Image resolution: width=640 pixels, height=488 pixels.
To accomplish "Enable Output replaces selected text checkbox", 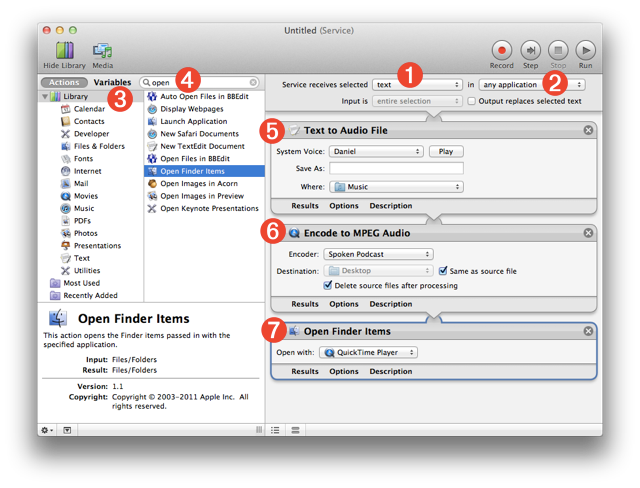I will click(x=471, y=101).
